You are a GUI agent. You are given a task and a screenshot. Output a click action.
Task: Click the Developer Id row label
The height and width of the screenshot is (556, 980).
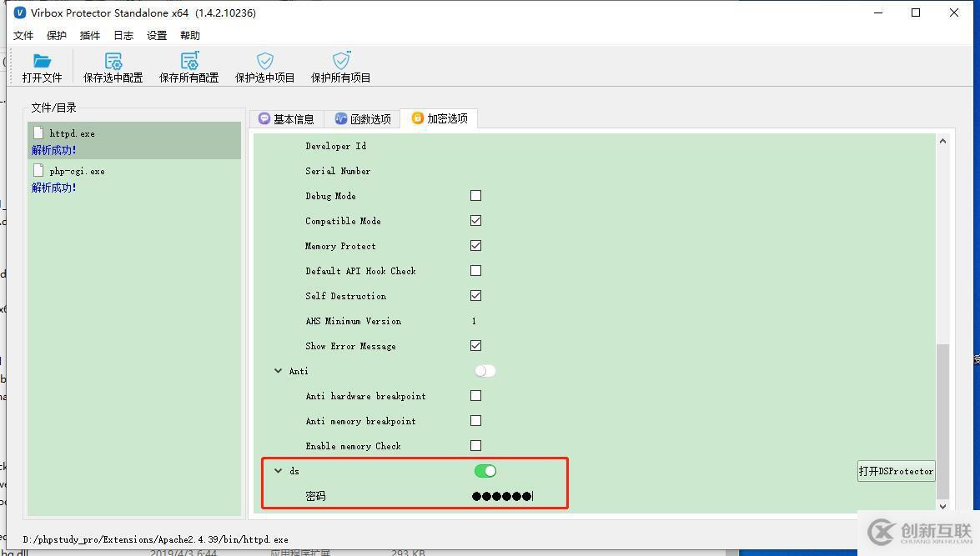tap(335, 146)
